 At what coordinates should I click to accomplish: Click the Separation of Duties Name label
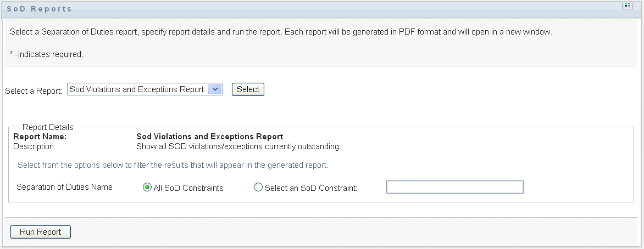[x=64, y=187]
